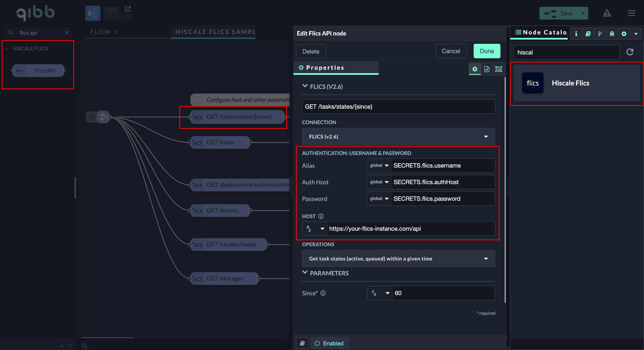Open the node appearance icon tab
Screen dimensions: 644x350
point(499,69)
